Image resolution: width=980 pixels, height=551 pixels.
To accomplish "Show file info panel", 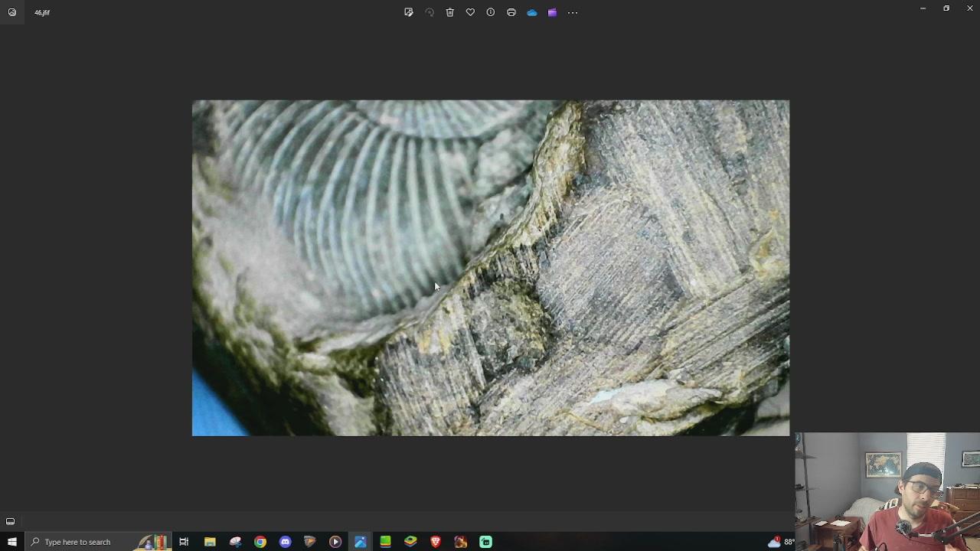I will 491,12.
